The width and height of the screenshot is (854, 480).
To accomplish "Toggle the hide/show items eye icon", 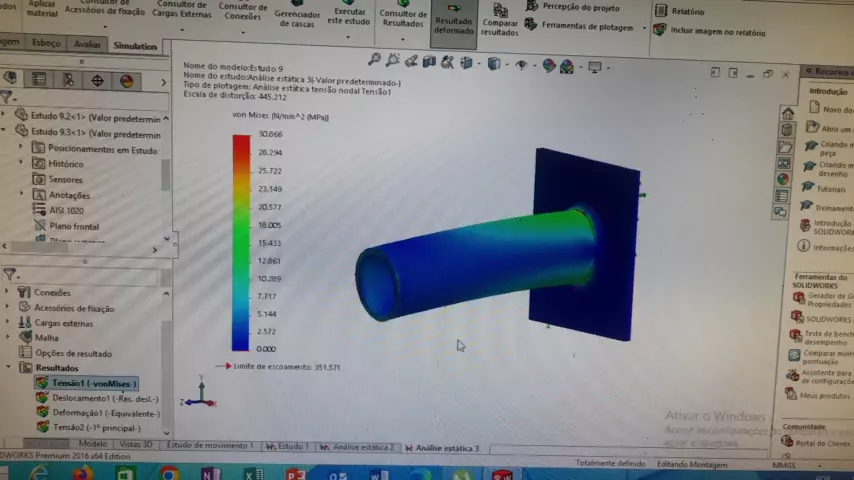I will coord(520,66).
